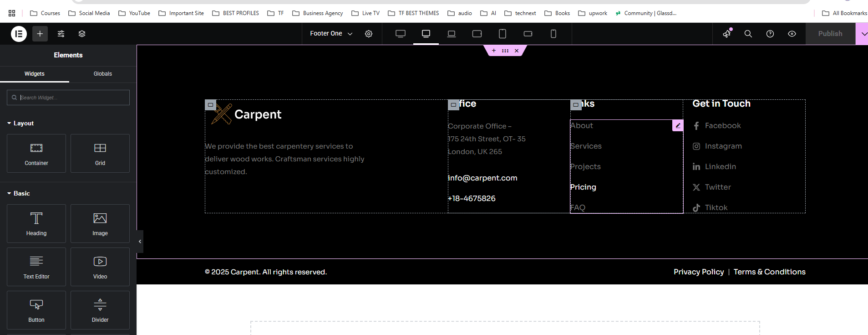Focus the Search Widget input field
The width and height of the screenshot is (868, 335).
pos(68,98)
